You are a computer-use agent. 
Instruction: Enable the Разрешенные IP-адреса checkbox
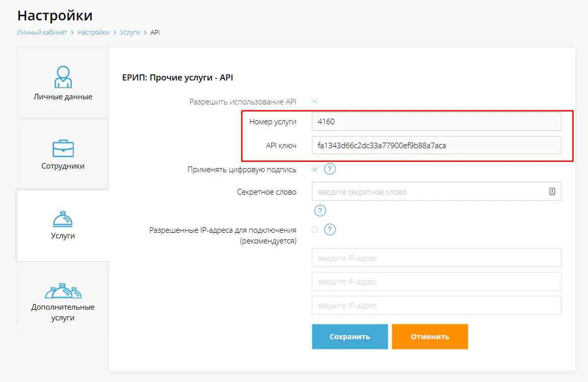coord(314,229)
